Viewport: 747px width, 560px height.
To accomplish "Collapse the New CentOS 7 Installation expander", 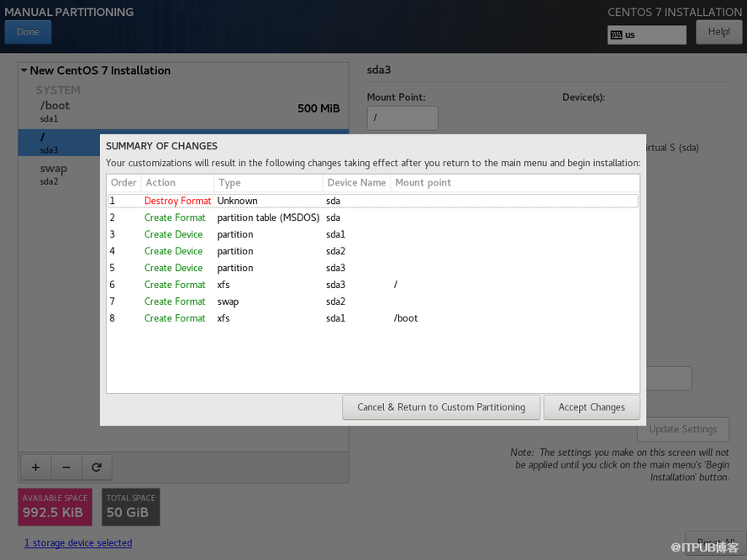I will pos(24,71).
